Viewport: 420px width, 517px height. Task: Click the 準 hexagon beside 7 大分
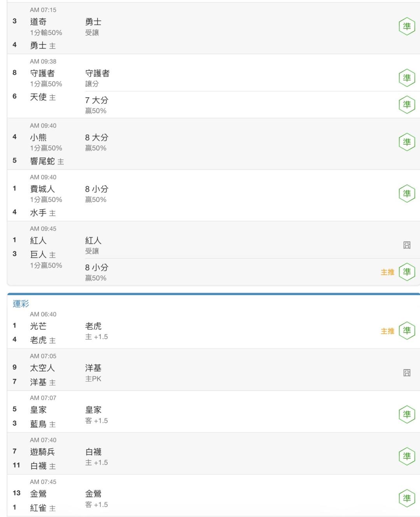407,105
